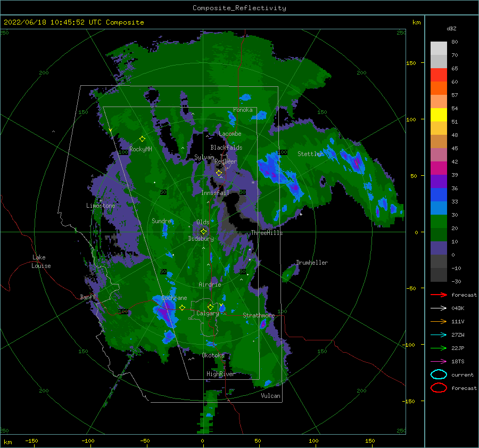Click the cyan 27ZW arrow symbol
This screenshot has width=479, height=448.
(x=439, y=335)
